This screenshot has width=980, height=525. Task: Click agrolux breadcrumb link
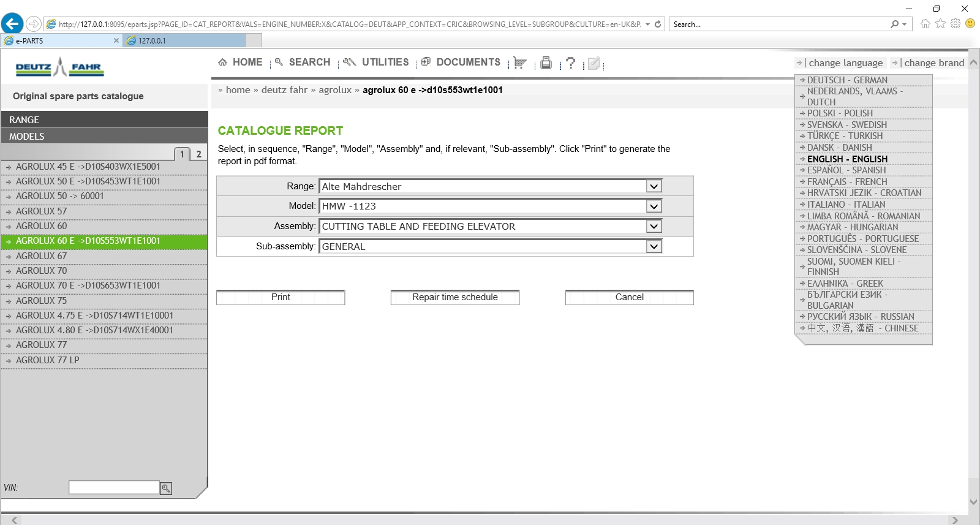[x=335, y=89]
